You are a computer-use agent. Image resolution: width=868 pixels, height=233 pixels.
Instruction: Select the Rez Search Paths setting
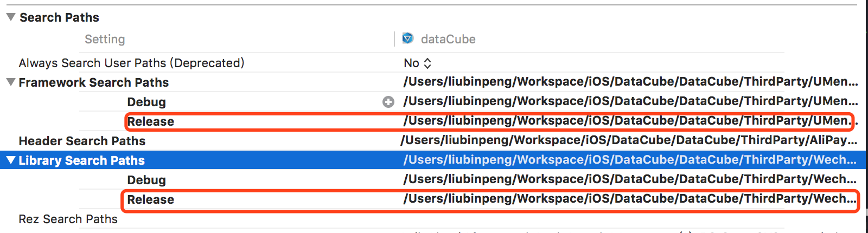68,219
